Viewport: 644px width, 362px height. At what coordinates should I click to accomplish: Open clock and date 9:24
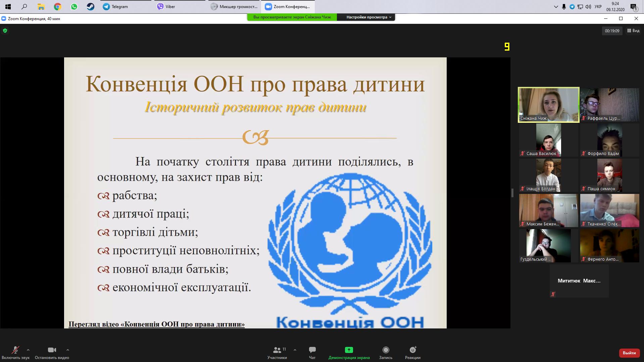point(615,7)
